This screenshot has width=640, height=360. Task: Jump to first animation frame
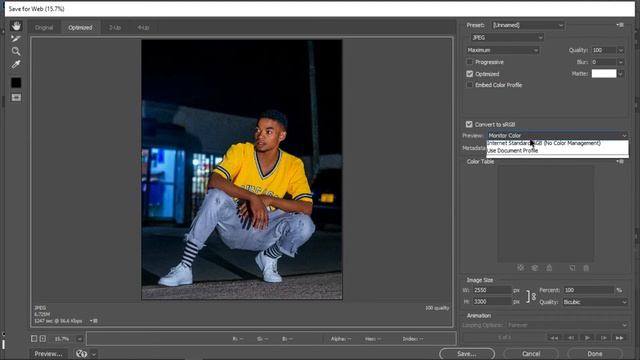(554, 338)
